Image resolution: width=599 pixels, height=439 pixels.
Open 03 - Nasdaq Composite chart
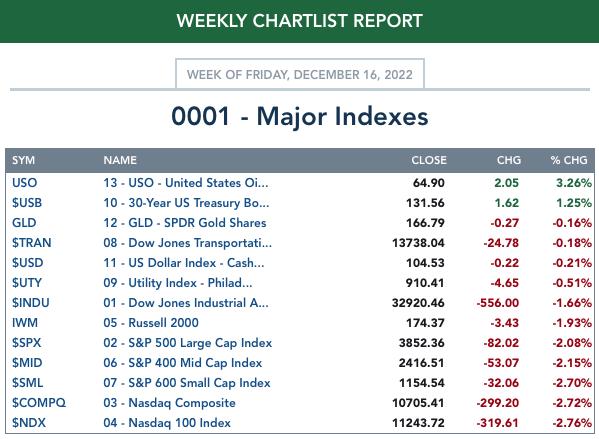169,403
